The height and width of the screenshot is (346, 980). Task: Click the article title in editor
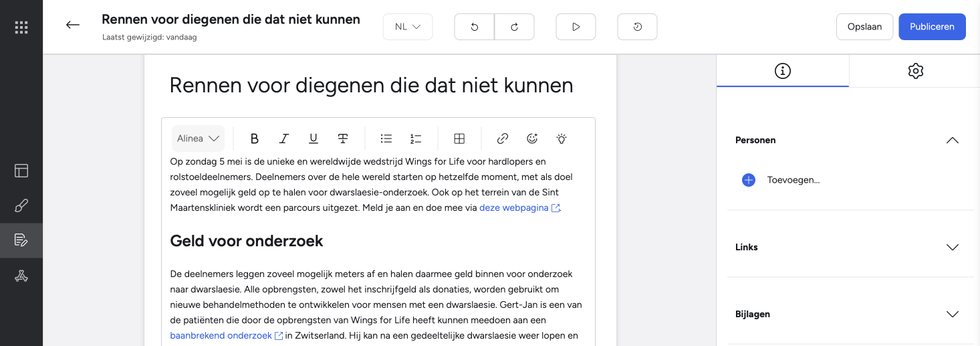(x=371, y=85)
